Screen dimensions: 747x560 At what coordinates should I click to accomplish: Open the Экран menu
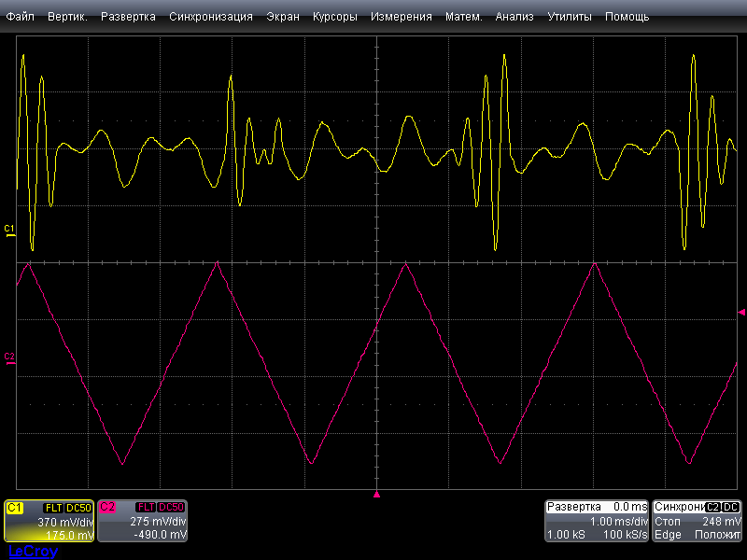[x=283, y=17]
